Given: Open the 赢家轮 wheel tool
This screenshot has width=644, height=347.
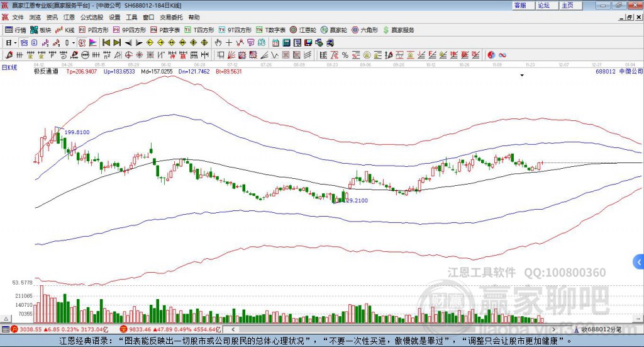Looking at the screenshot, I should coord(334,30).
